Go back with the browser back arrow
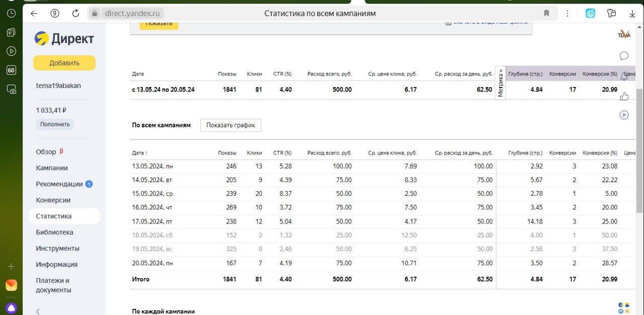This screenshot has height=315, width=644. coord(34,14)
